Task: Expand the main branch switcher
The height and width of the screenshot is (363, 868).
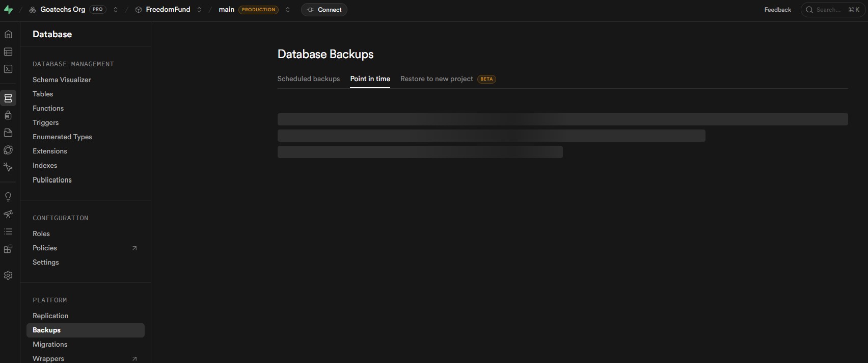Action: (288, 10)
